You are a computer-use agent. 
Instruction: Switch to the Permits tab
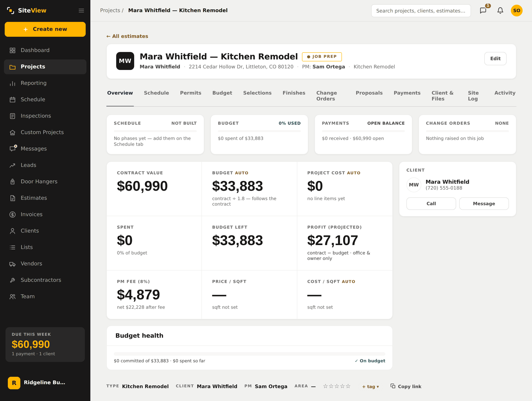click(191, 93)
